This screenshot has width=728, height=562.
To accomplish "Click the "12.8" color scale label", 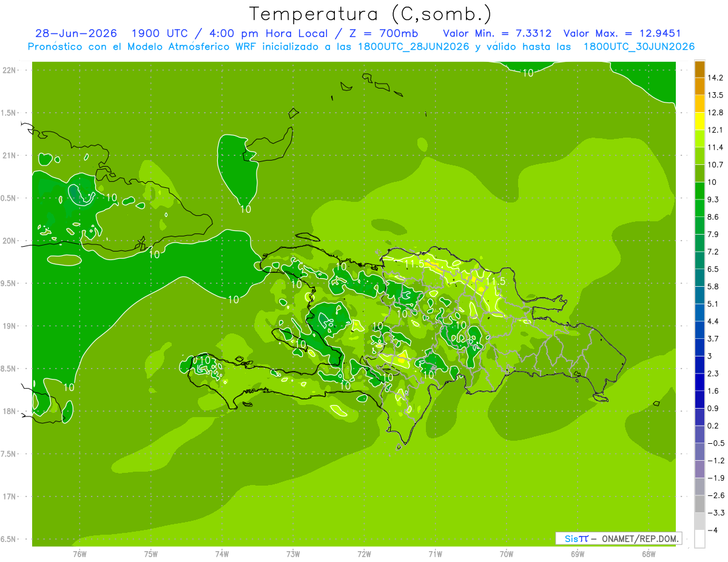I will click(x=715, y=112).
